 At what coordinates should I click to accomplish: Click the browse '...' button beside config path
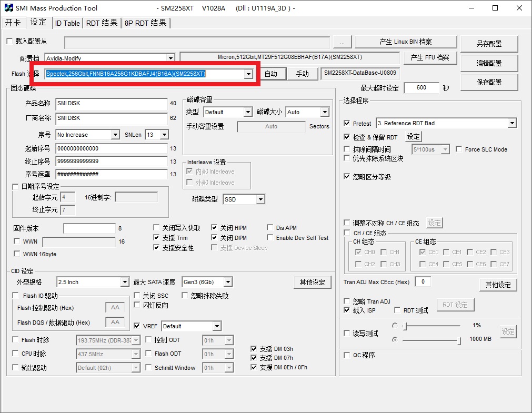pos(342,43)
